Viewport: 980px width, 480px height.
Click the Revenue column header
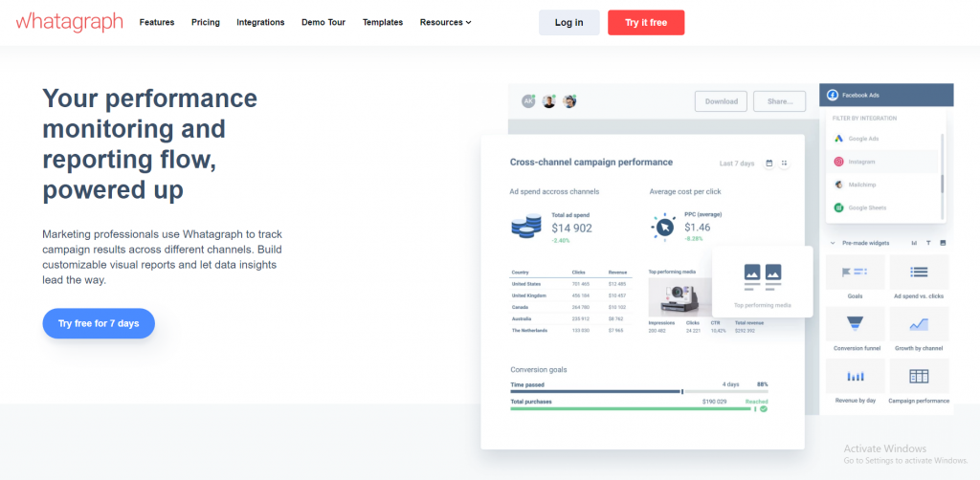617,273
